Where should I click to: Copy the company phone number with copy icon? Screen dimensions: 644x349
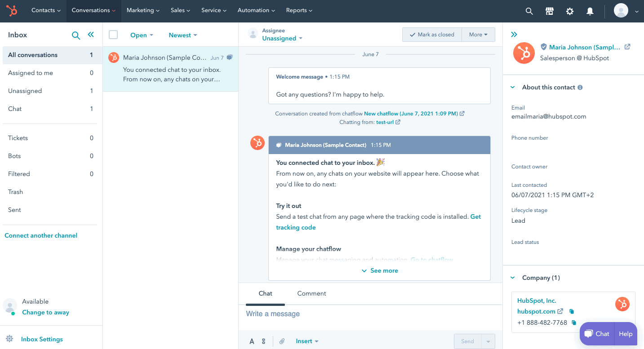[574, 322]
